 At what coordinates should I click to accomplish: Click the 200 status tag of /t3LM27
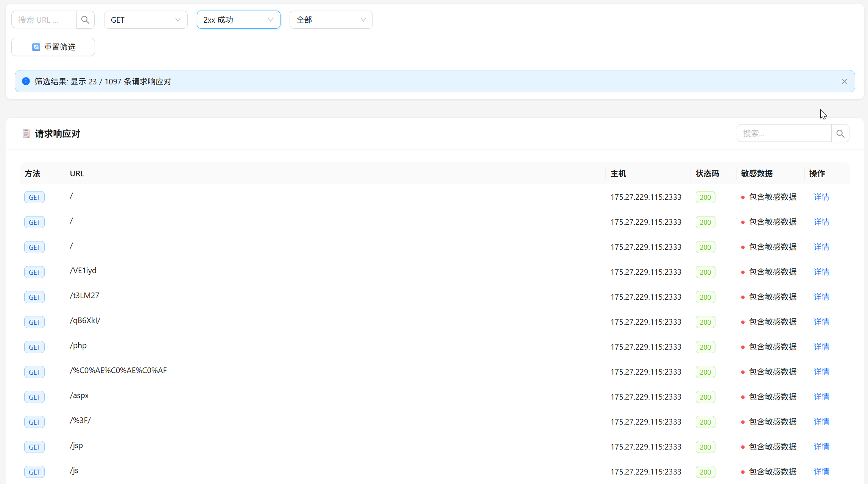[705, 297]
